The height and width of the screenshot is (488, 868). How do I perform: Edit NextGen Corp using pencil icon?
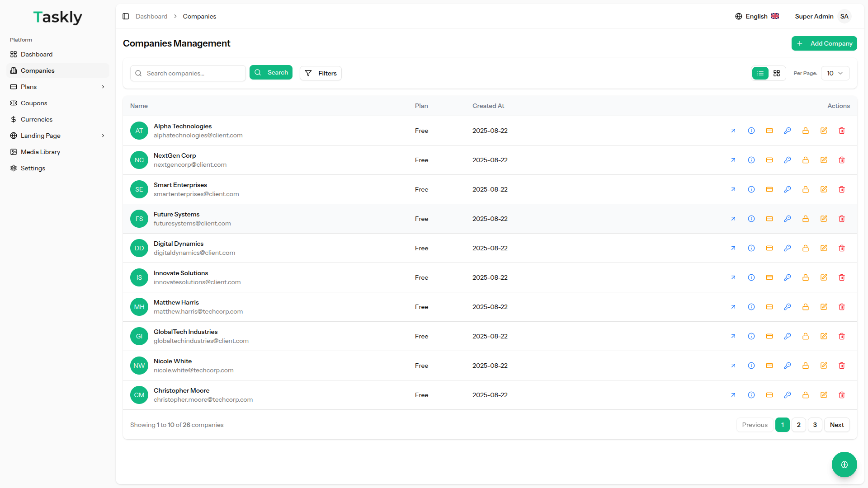[823, 160]
